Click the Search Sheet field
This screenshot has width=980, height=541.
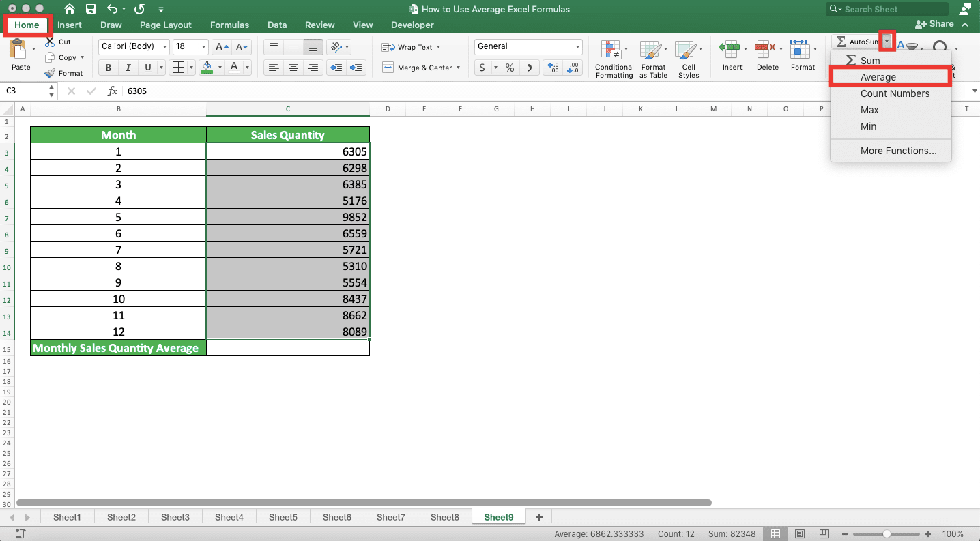pos(887,9)
